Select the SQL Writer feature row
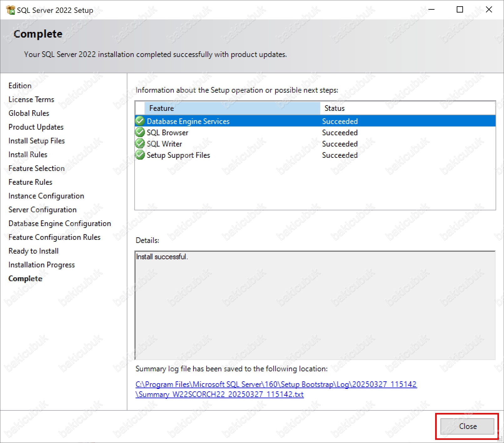 coord(315,144)
